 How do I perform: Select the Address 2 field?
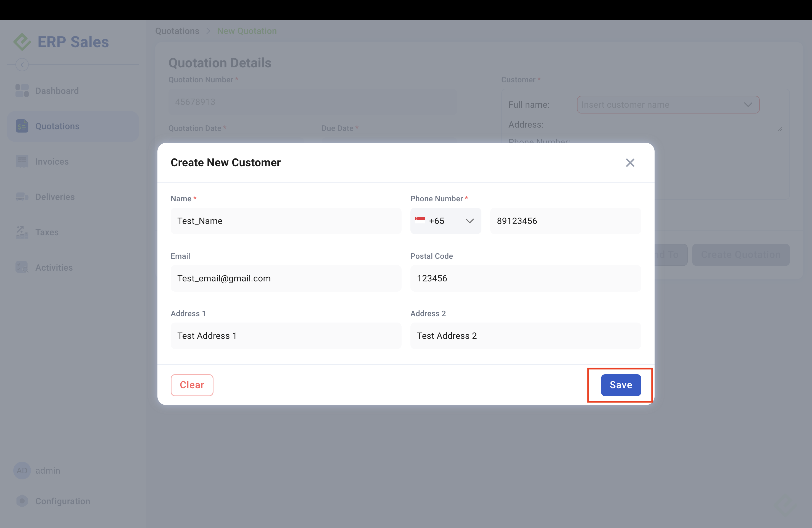[525, 336]
